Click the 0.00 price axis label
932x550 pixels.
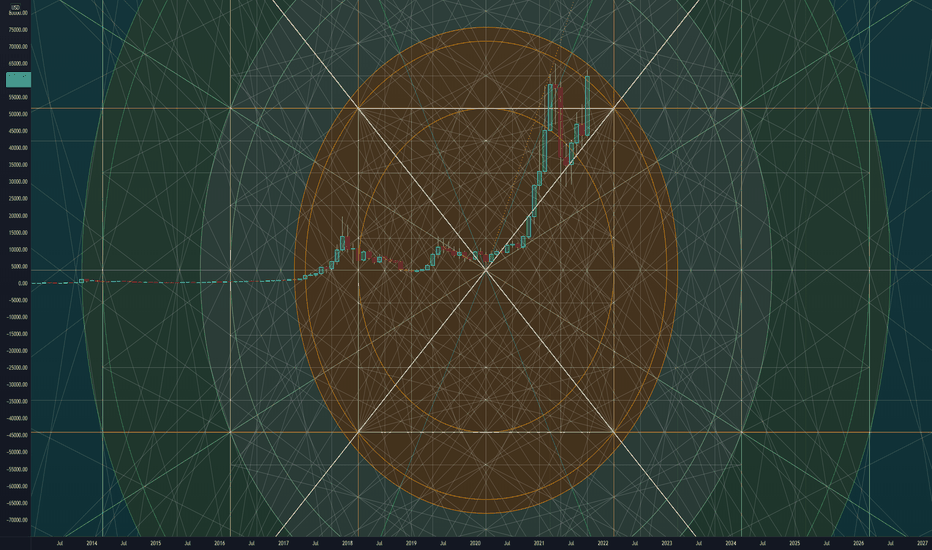coord(22,283)
